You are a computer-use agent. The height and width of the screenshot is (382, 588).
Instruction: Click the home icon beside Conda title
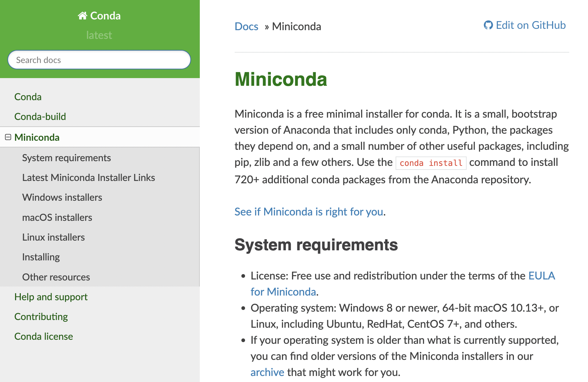point(82,16)
